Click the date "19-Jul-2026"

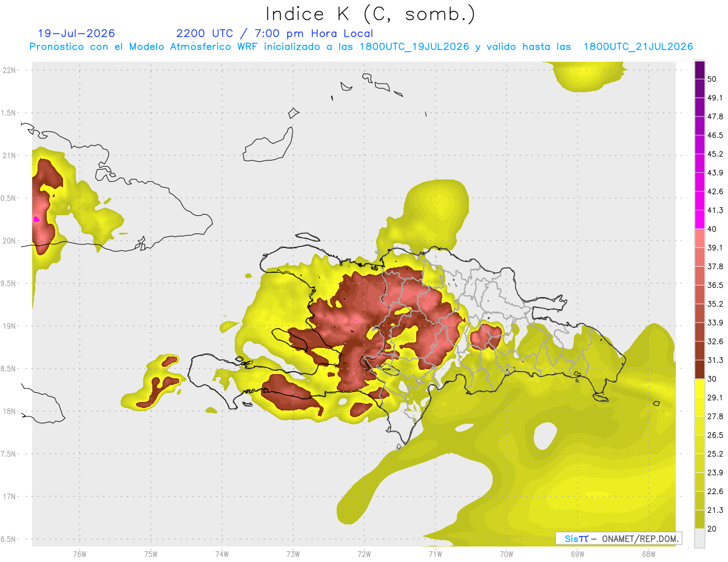[76, 33]
